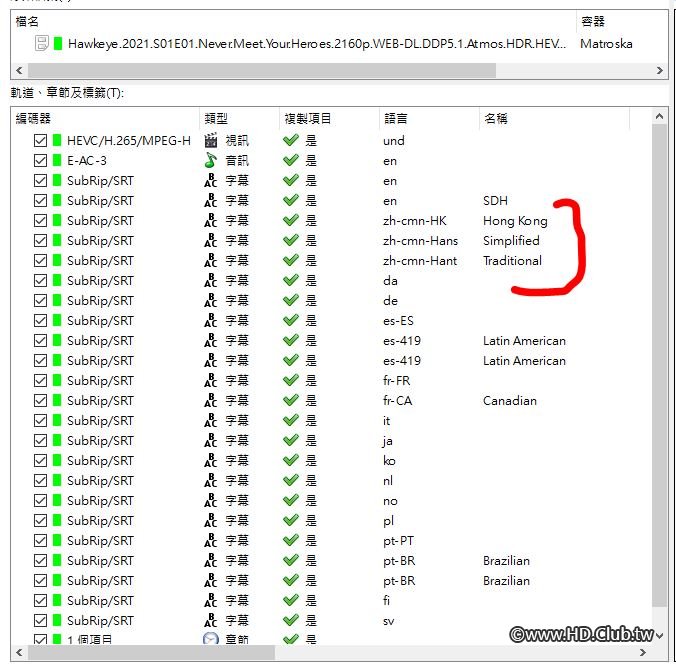Click the pt-PT language cell
The width and height of the screenshot is (676, 668).
(x=398, y=540)
